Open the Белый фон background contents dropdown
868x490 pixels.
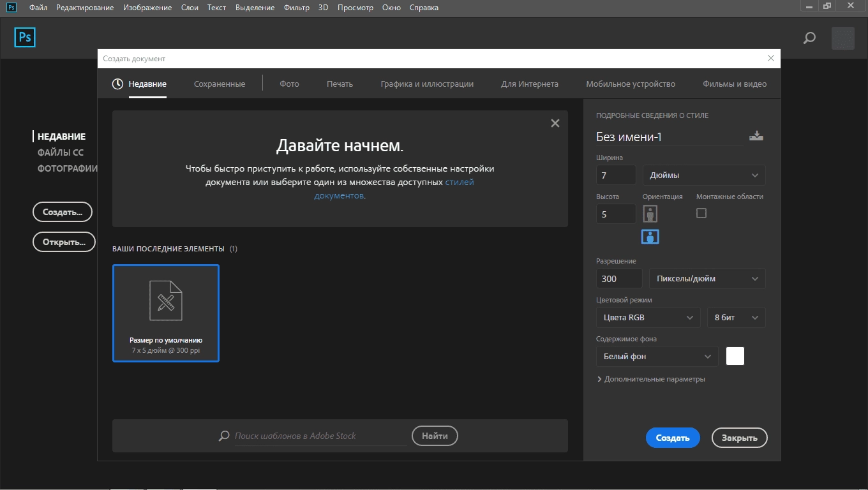pos(657,356)
